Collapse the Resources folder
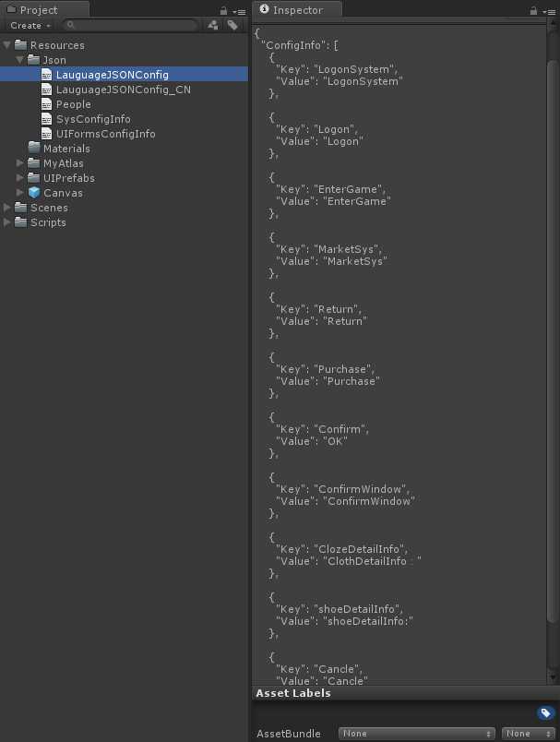Screen dimensions: 560x742 [x=7, y=45]
